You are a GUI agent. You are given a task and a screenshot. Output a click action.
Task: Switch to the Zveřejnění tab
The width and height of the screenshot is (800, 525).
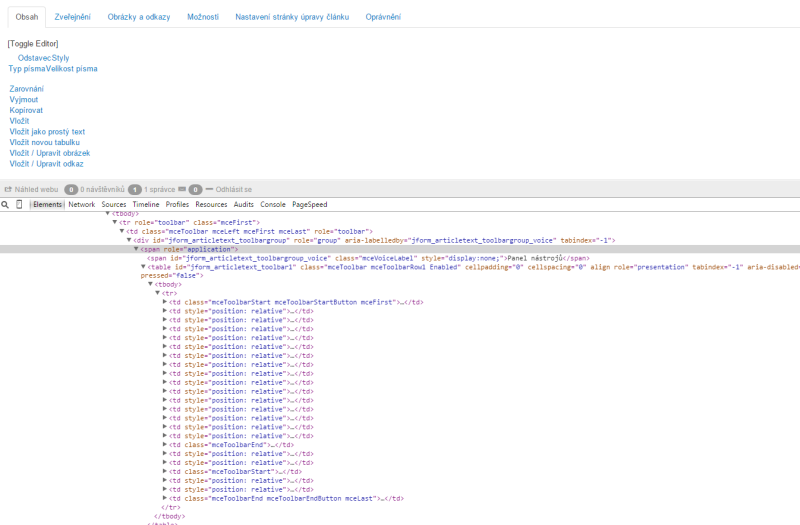(x=72, y=17)
